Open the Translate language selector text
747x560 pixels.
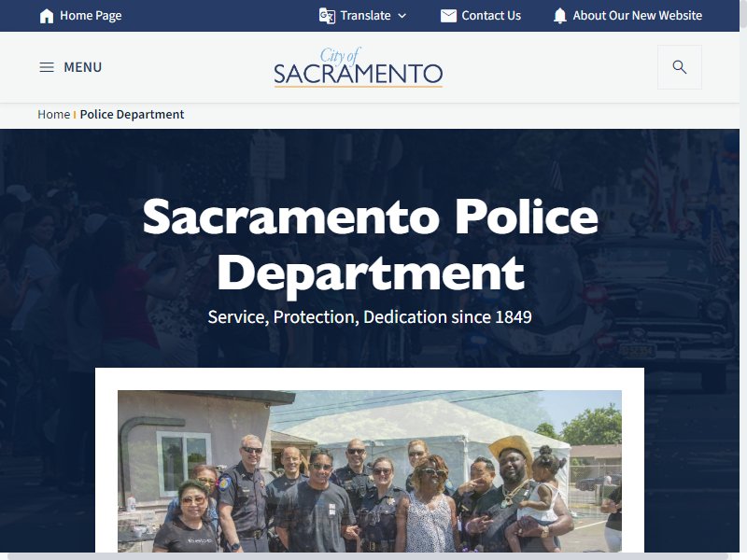(x=365, y=16)
